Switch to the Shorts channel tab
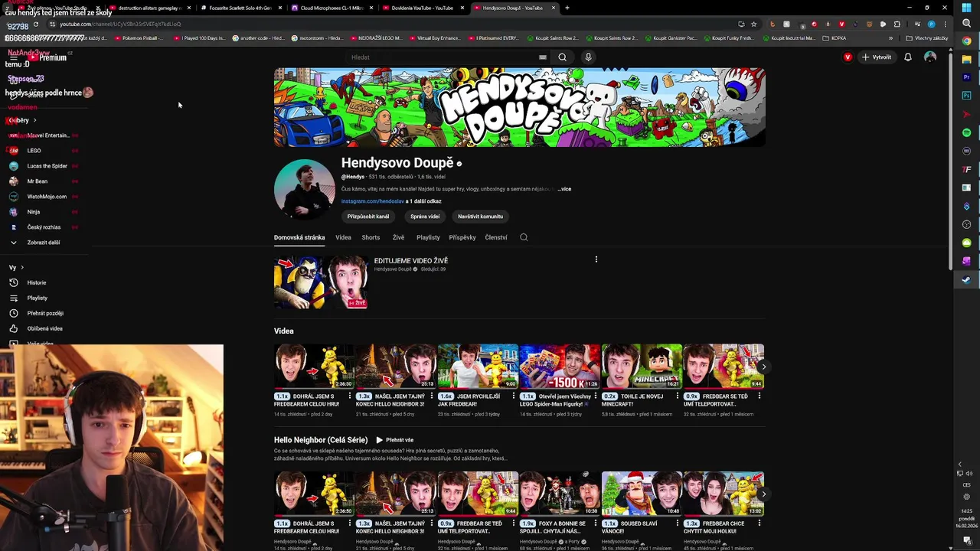 371,237
